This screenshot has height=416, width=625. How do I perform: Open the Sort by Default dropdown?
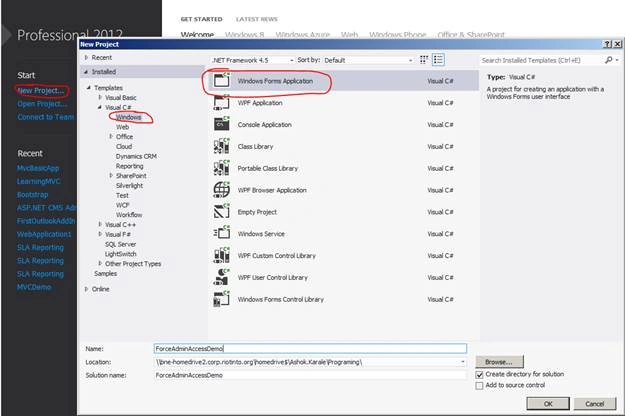tap(368, 60)
